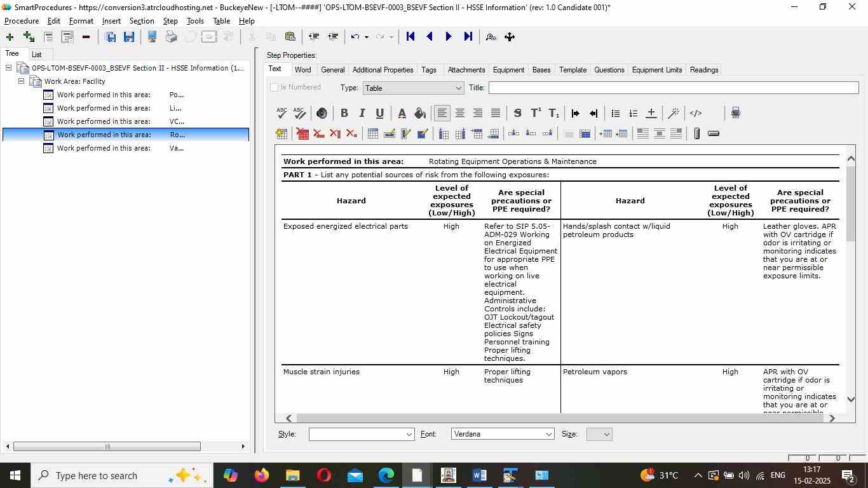Toggle superscript formatting
This screenshot has width=868, height=488.
pyautogui.click(x=536, y=113)
